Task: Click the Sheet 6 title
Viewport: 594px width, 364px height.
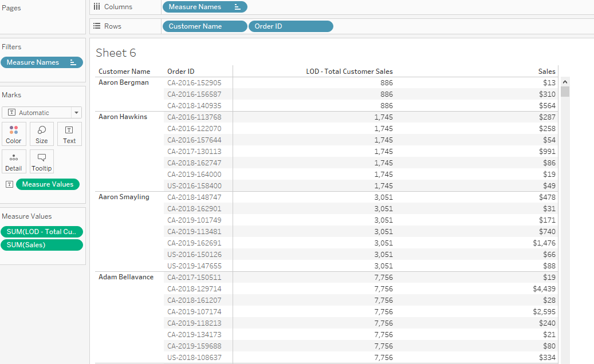Action: tap(116, 52)
